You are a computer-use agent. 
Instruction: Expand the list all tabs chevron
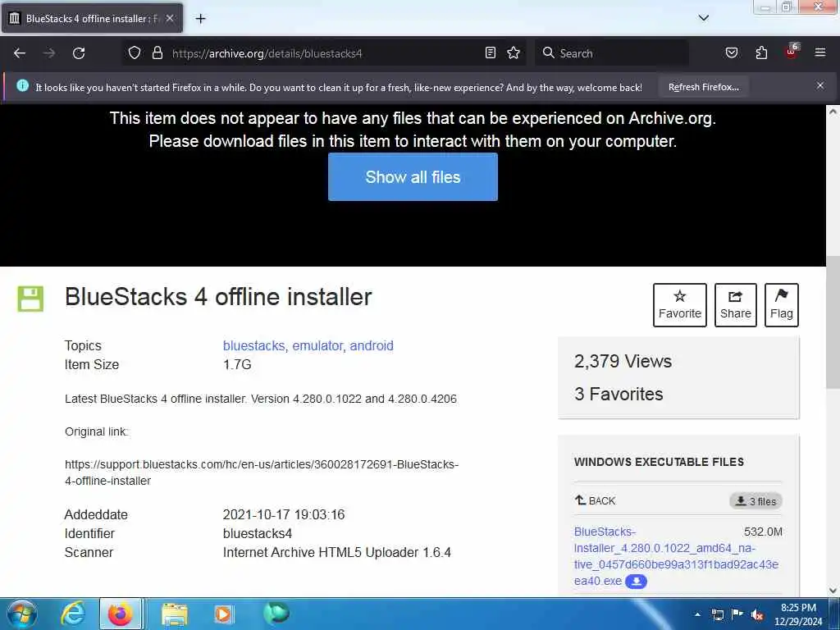coord(703,18)
